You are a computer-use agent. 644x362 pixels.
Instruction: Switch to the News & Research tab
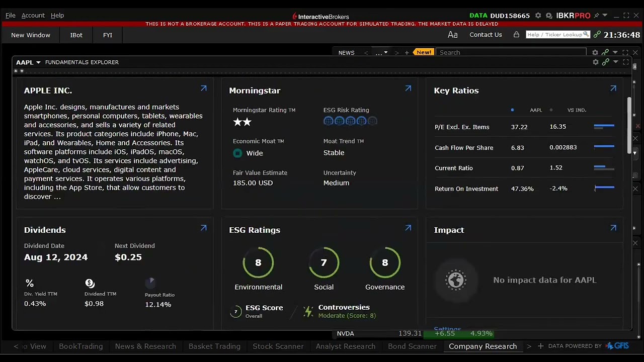[x=145, y=346]
